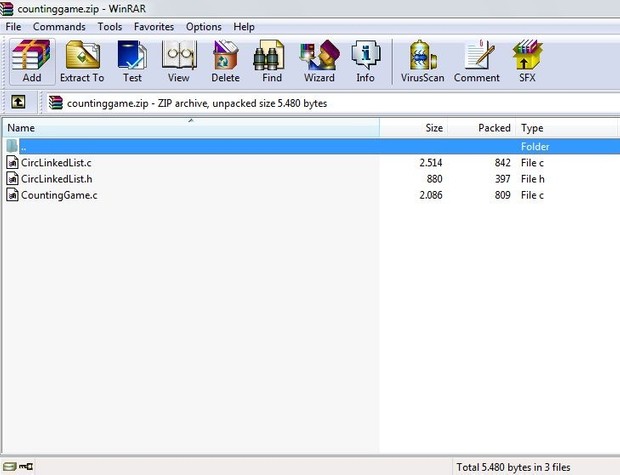The image size is (620, 475).
Task: Open the View file tool
Action: point(179,61)
